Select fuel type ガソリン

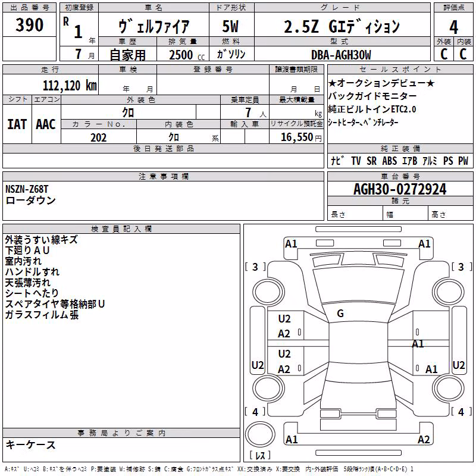(x=231, y=54)
